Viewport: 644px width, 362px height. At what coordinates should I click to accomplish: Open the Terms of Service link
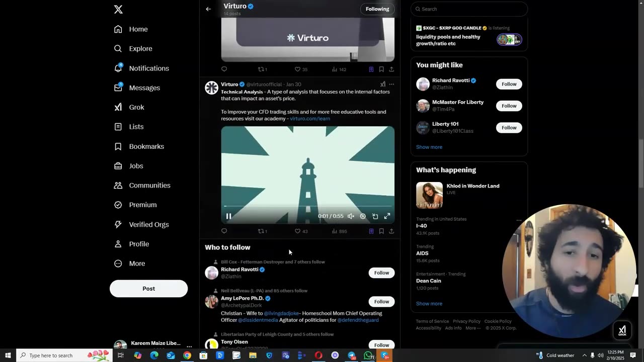[432, 321]
